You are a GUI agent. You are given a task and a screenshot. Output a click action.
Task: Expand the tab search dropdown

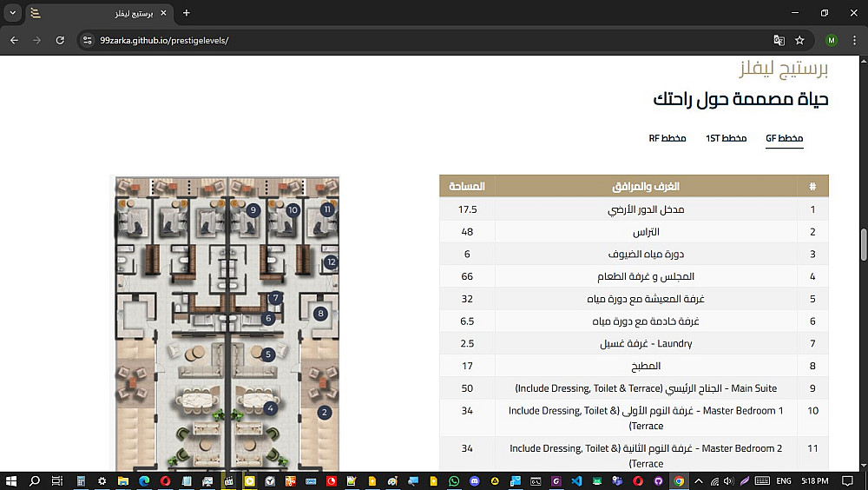[12, 13]
